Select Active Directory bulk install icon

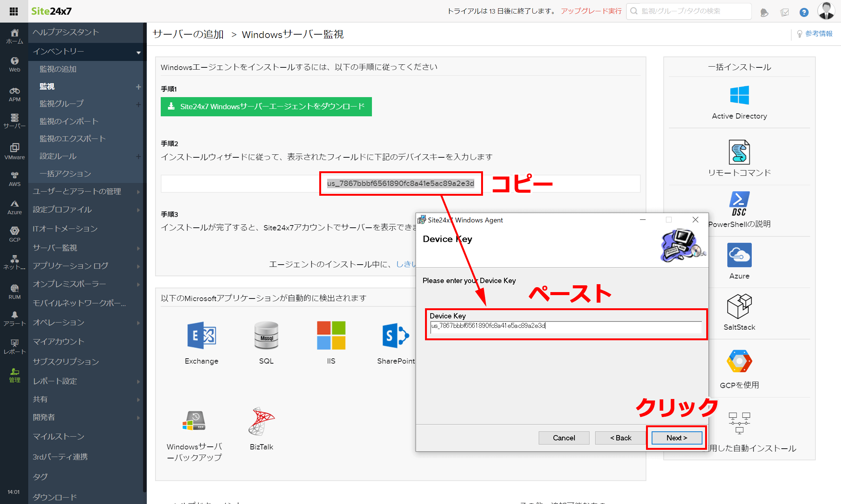point(739,95)
